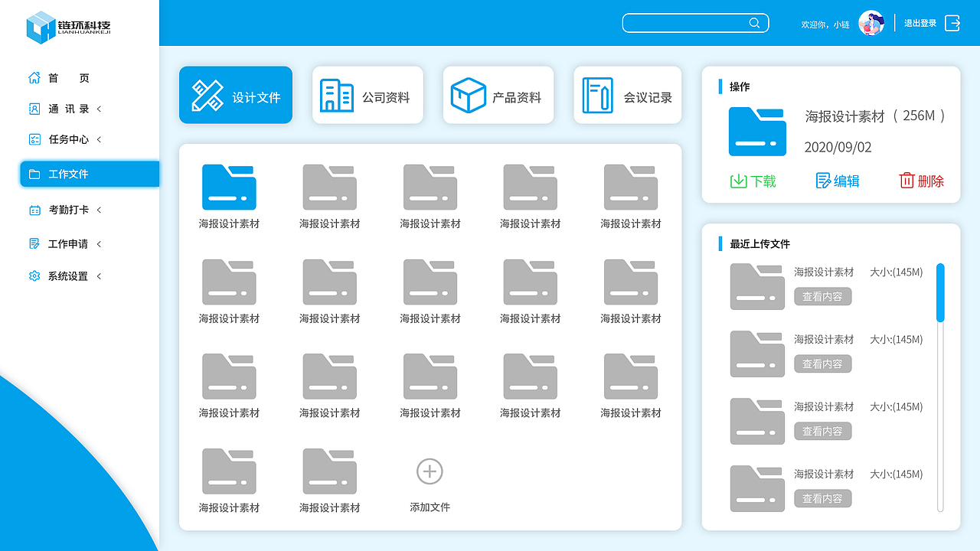
Task: Open the user avatar for 小链
Action: (x=871, y=23)
